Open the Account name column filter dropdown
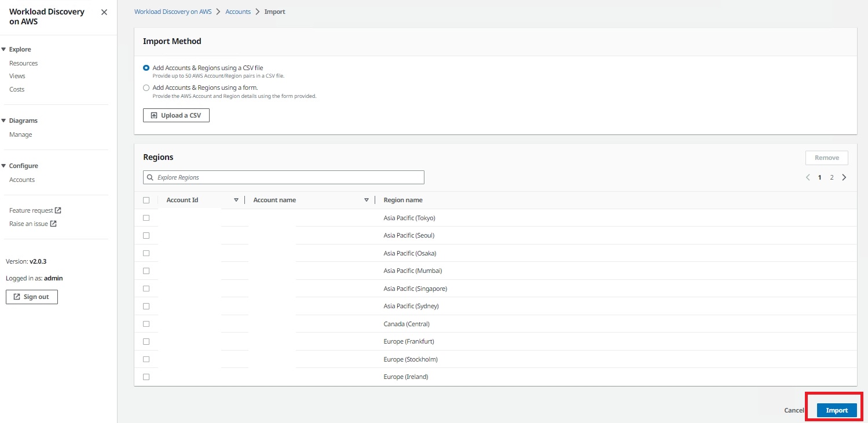Screen dimensions: 868x423 (x=367, y=199)
